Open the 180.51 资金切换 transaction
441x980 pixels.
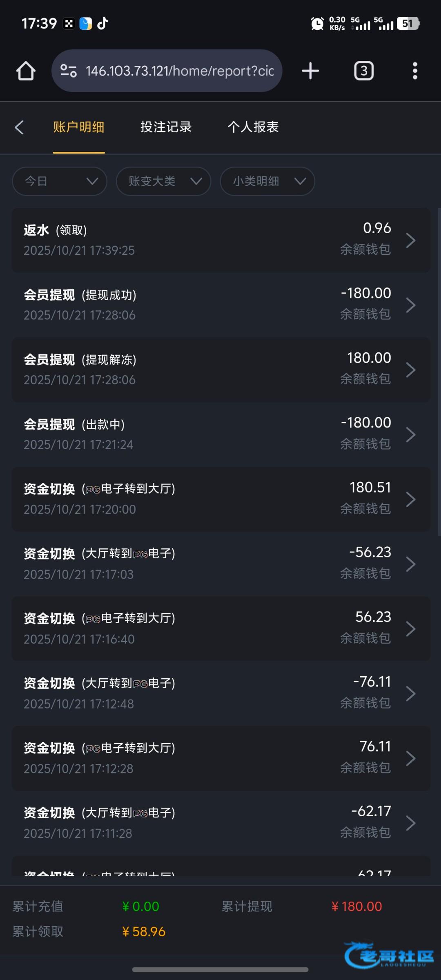(221, 499)
